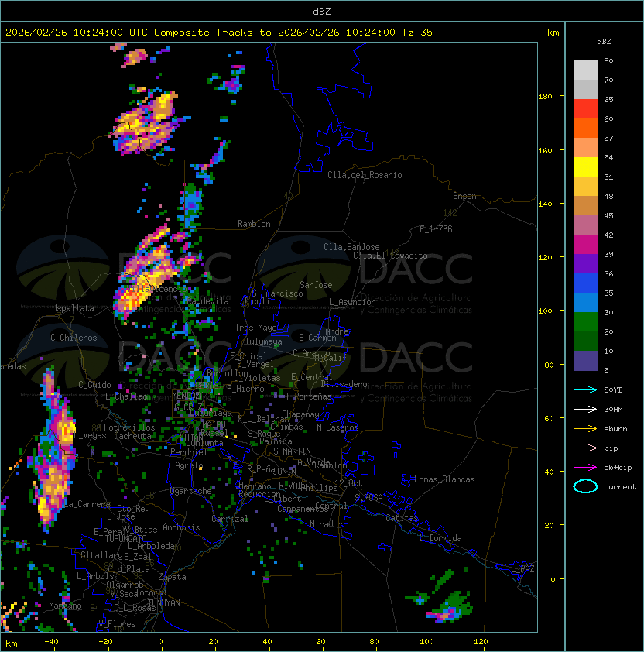
Task: Click the 'C_Guido' map label
Action: [94, 385]
